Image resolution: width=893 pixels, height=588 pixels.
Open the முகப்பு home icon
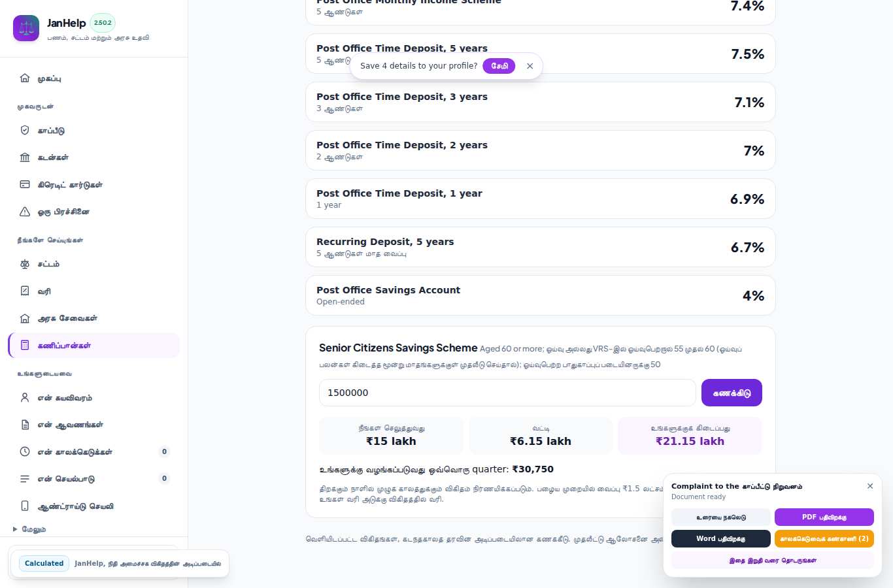25,78
